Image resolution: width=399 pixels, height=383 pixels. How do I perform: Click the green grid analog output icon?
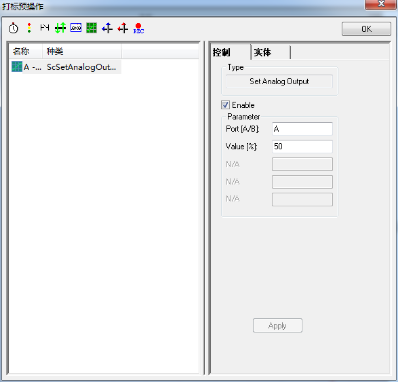coord(92,28)
